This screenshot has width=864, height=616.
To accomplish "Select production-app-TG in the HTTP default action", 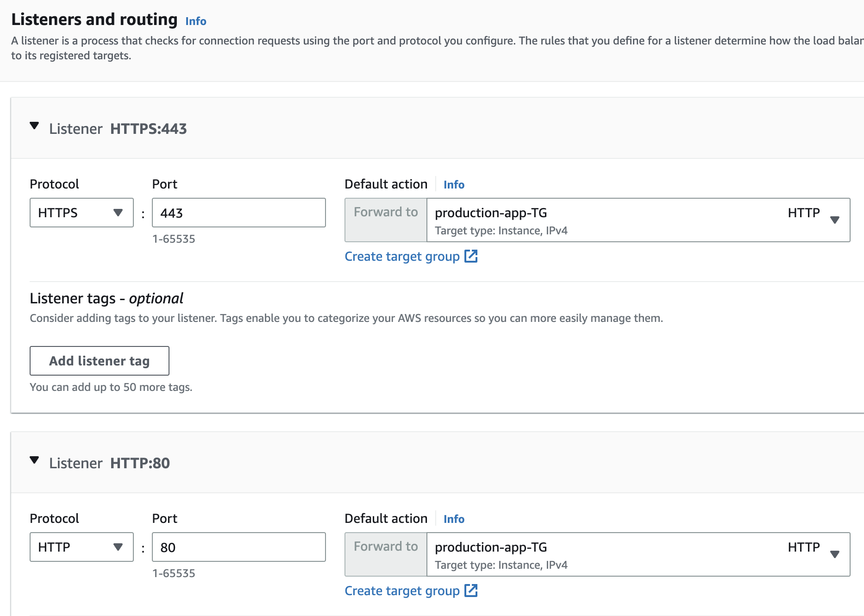I will 491,547.
